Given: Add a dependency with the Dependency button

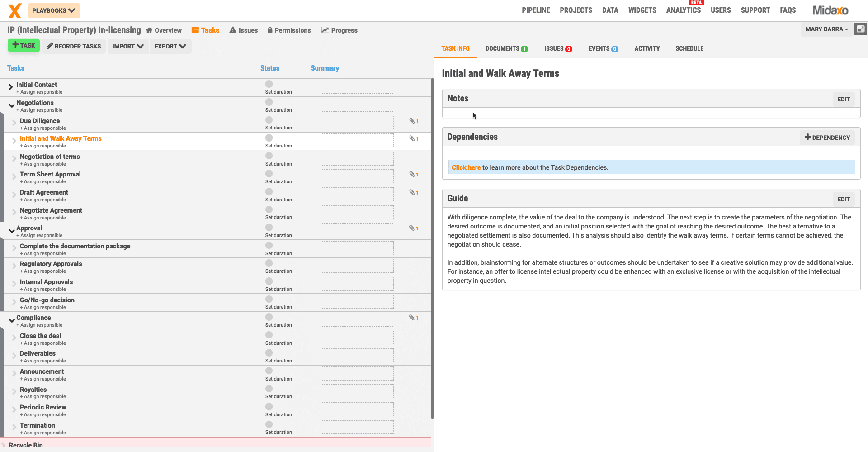Looking at the screenshot, I should pos(827,138).
